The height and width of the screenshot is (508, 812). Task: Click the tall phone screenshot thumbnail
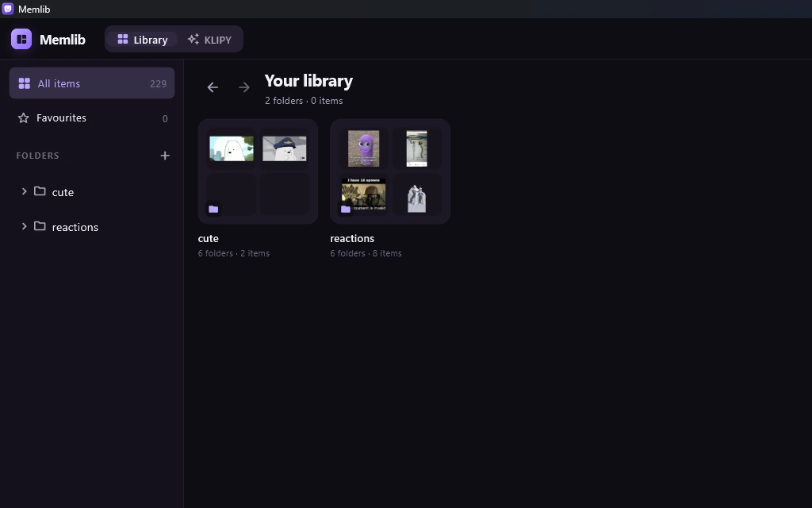[417, 148]
